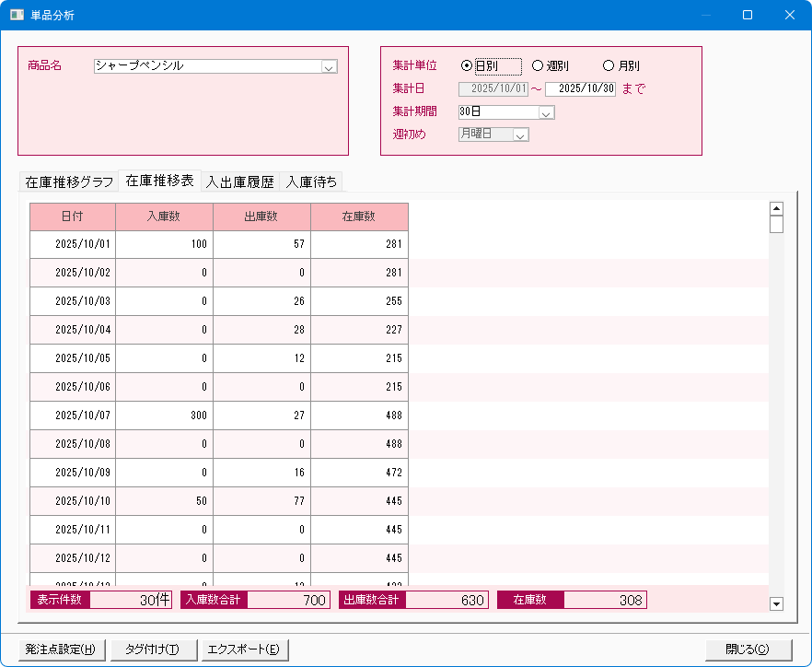Image resolution: width=812 pixels, height=667 pixels.
Task: Open the 週初め 月曜日 dropdown
Action: tap(520, 135)
